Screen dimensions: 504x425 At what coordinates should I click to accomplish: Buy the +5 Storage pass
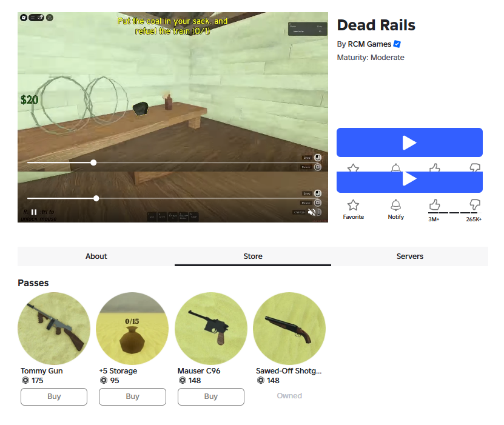132,397
